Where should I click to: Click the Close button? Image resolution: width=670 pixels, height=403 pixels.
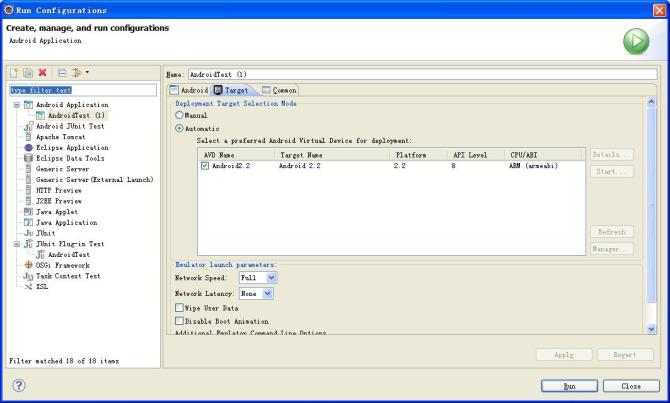pyautogui.click(x=631, y=386)
